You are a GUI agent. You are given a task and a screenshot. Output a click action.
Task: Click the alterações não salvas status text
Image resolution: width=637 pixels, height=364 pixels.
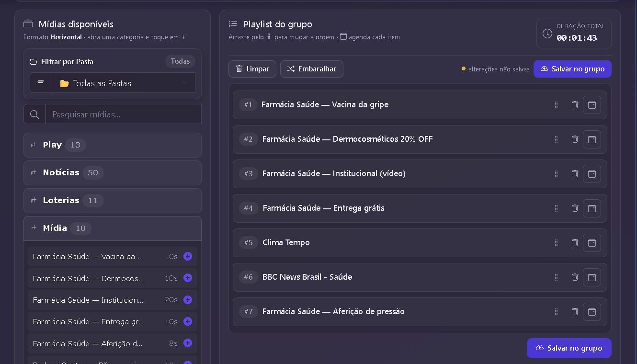point(499,69)
